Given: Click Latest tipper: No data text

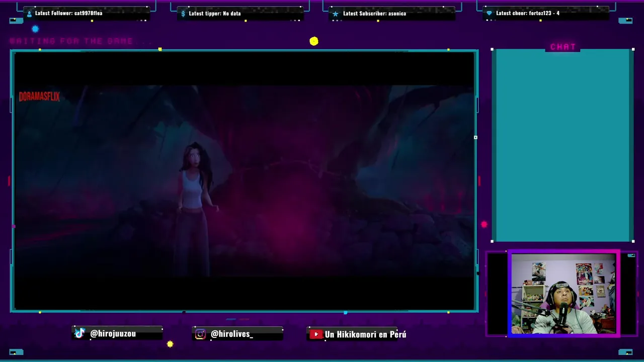Looking at the screenshot, I should (x=215, y=14).
